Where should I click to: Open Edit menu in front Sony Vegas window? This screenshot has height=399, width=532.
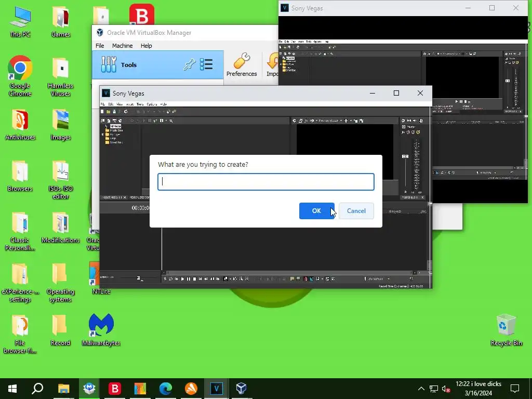click(x=111, y=104)
